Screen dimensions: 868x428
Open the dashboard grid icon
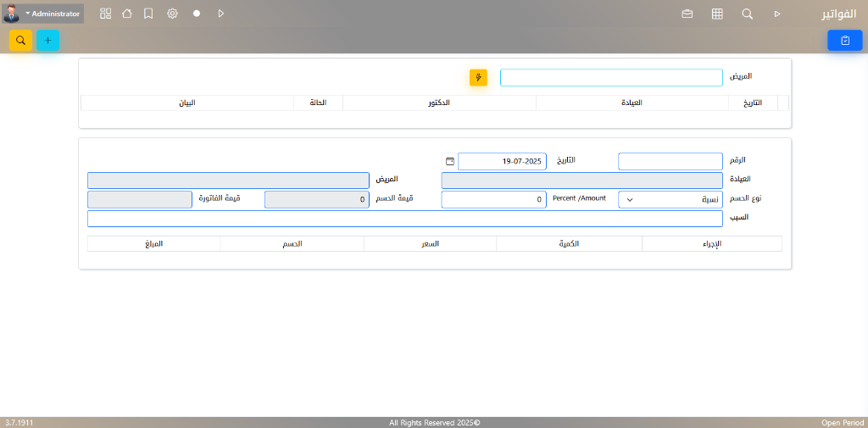pos(105,14)
